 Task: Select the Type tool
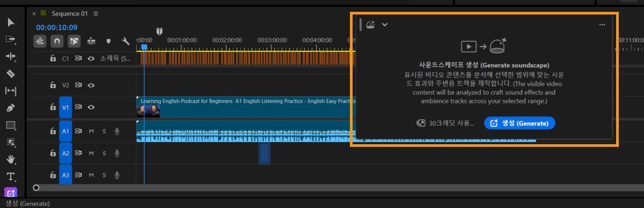tap(11, 176)
